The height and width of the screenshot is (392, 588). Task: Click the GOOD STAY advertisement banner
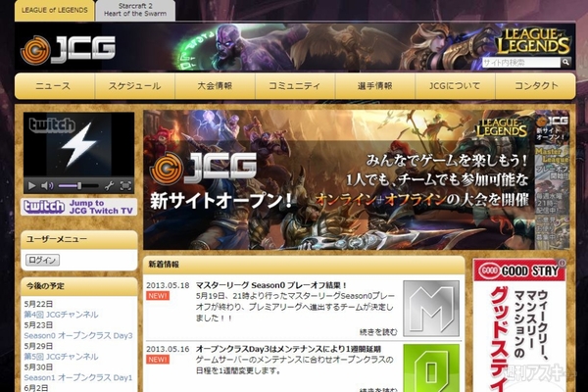(x=519, y=325)
